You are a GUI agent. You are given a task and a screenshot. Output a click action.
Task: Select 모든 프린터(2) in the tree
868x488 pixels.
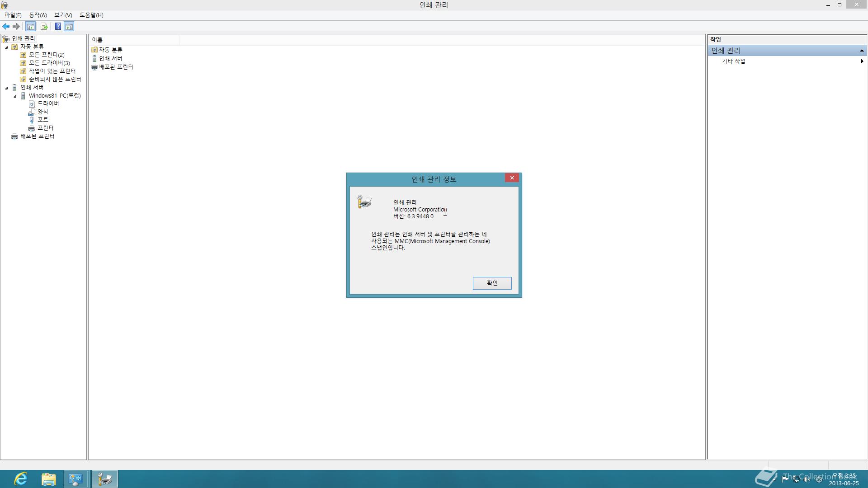(47, 55)
